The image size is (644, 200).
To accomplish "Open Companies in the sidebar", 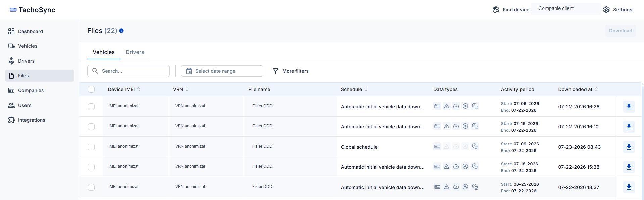I will click(x=40, y=90).
